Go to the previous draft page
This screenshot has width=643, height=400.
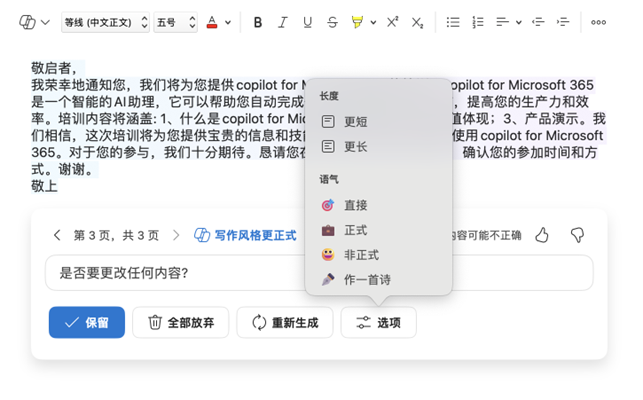57,235
